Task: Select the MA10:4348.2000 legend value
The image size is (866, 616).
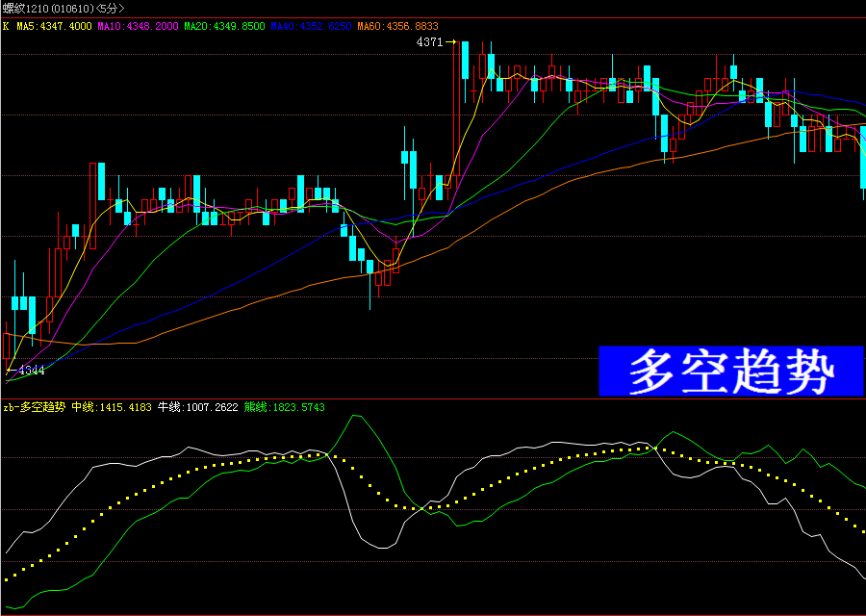Action: [x=138, y=26]
